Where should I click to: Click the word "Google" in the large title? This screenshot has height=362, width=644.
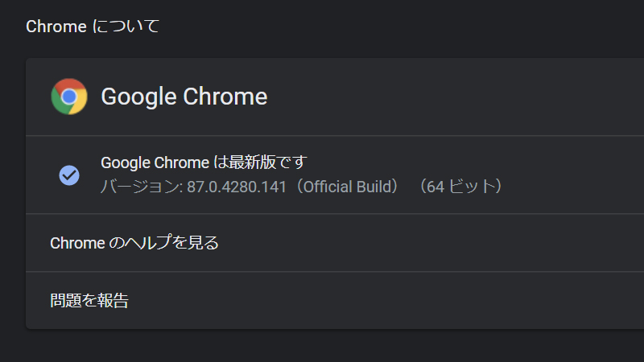[x=139, y=97]
